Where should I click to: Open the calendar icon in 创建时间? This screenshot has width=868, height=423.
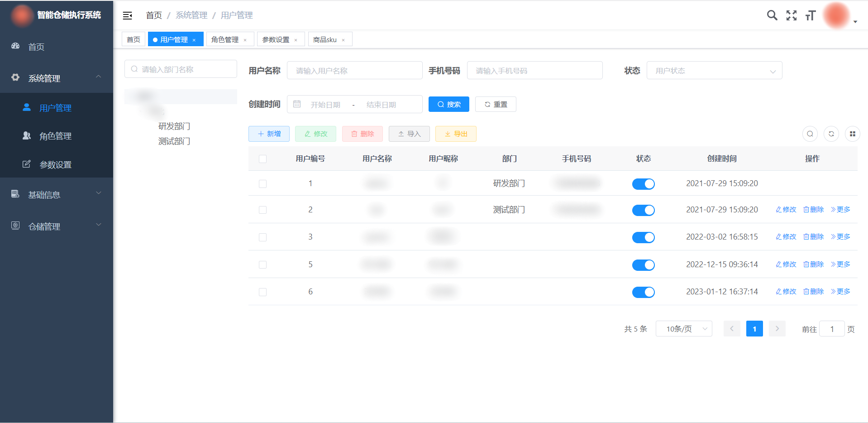click(297, 104)
